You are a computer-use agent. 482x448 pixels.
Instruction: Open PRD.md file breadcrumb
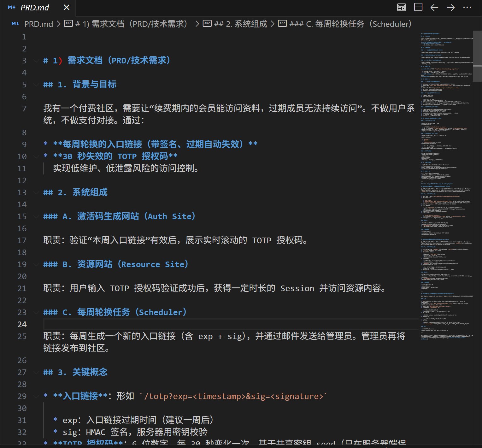tap(38, 24)
